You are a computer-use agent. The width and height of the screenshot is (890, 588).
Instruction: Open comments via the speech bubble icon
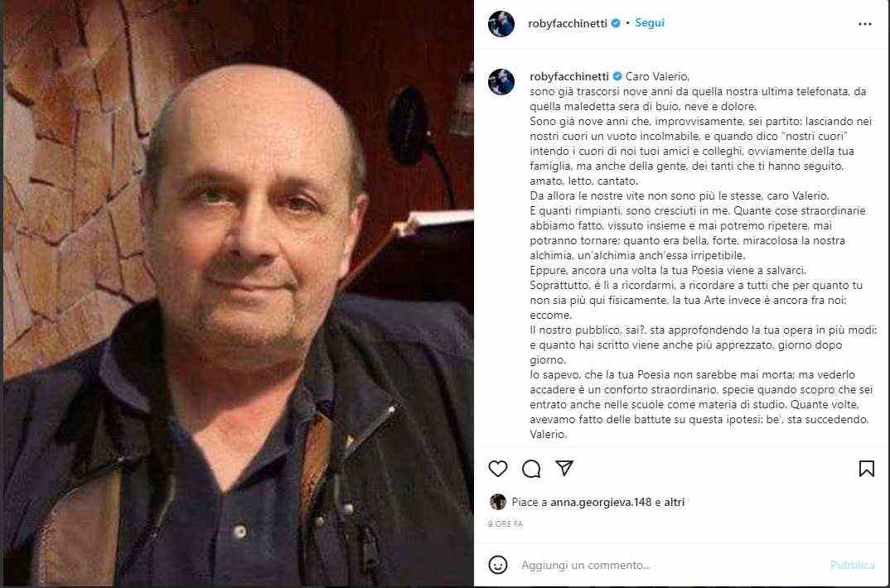[x=531, y=469]
